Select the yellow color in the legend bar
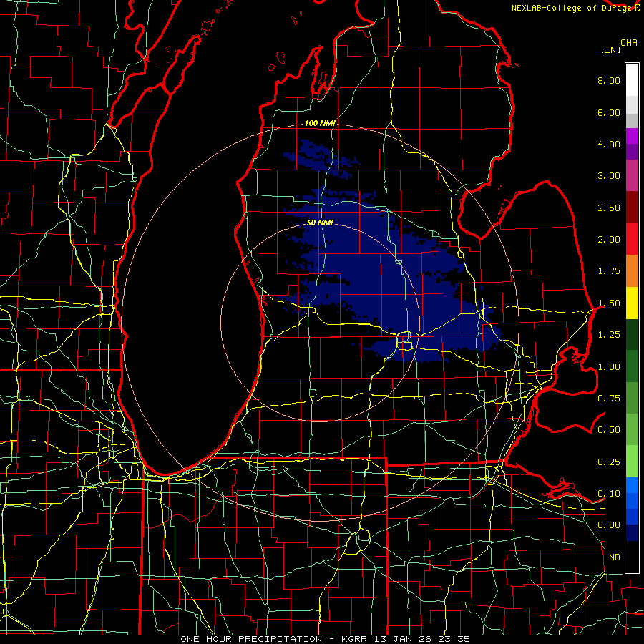The height and width of the screenshot is (644, 644). (632, 303)
